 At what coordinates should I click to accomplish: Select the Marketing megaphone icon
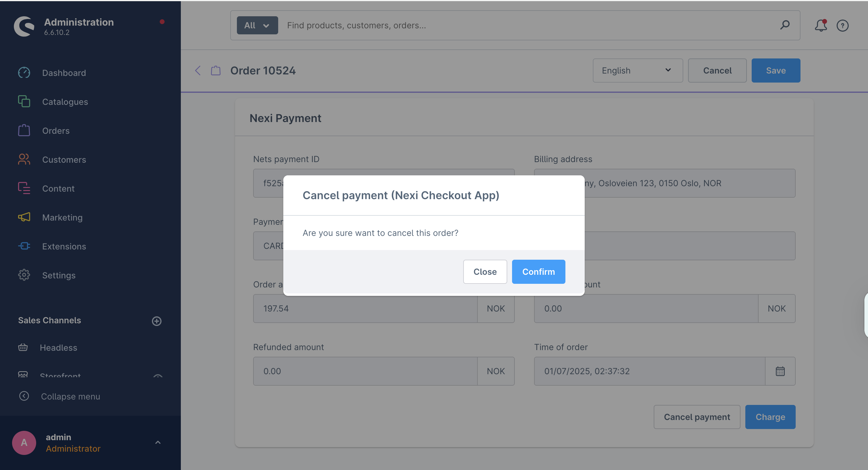point(24,217)
